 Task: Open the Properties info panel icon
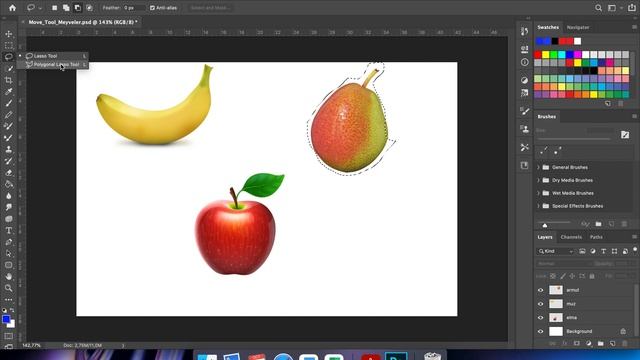pos(524,62)
